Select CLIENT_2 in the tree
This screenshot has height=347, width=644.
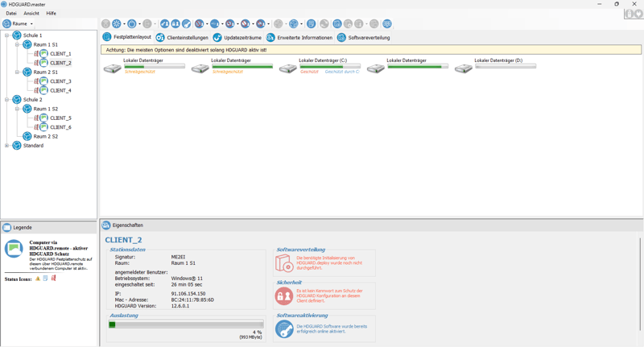point(60,63)
